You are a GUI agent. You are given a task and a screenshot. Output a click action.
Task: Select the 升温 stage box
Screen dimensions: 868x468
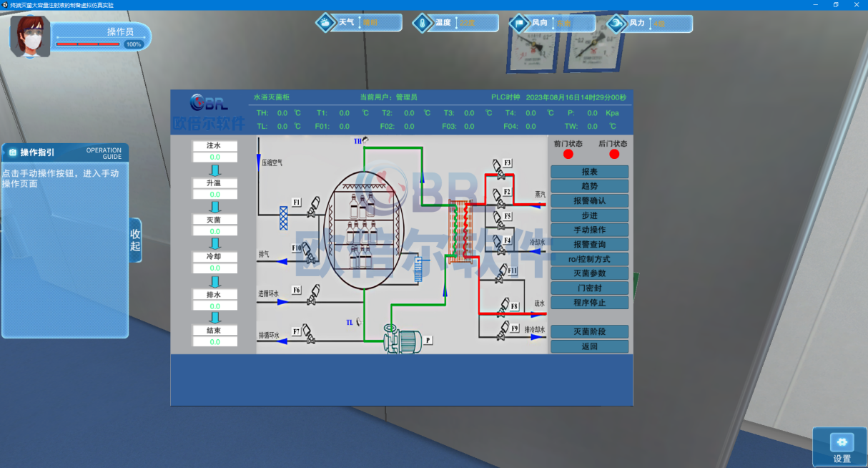point(214,183)
